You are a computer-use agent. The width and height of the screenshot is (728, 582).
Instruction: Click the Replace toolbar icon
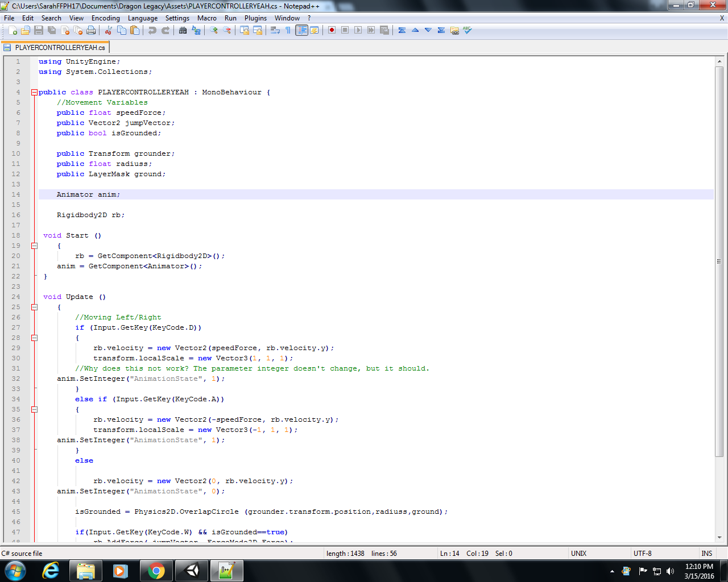click(196, 30)
